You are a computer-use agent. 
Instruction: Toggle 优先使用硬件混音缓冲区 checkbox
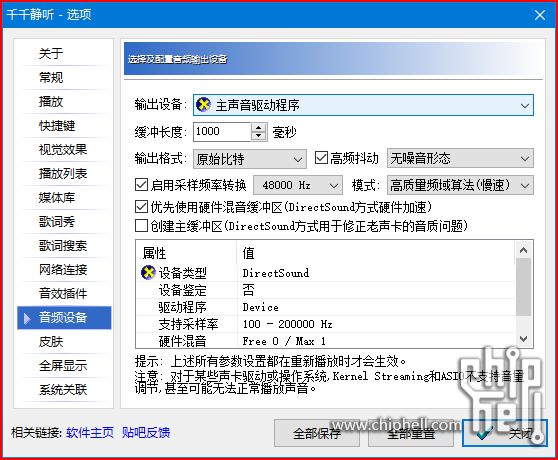(x=141, y=207)
